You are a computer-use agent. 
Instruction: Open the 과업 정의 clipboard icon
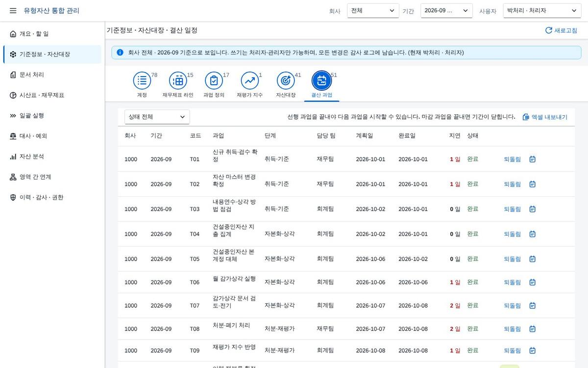click(214, 80)
